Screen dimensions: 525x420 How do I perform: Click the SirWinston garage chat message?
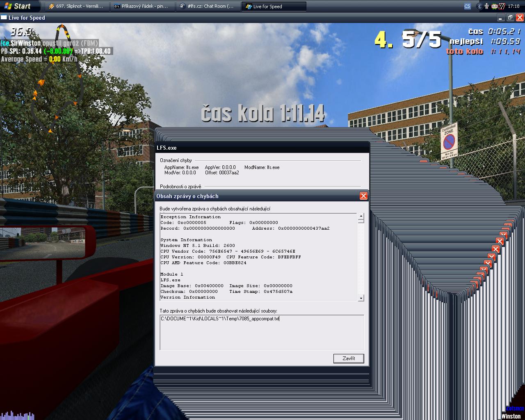pos(49,43)
